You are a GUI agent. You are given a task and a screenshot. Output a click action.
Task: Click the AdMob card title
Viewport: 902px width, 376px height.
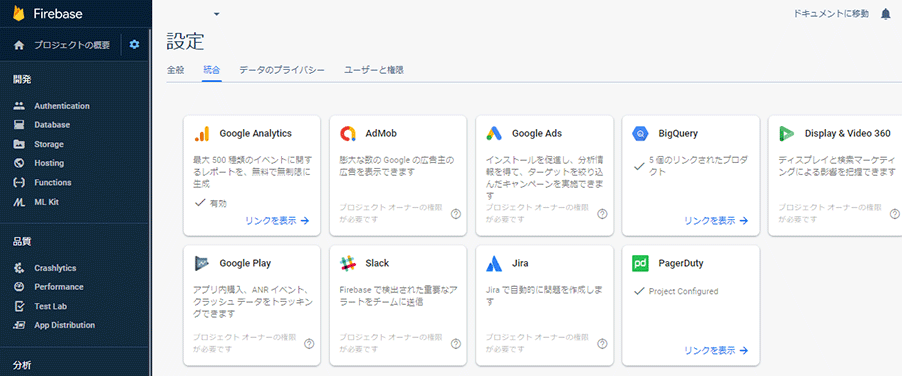tap(381, 133)
